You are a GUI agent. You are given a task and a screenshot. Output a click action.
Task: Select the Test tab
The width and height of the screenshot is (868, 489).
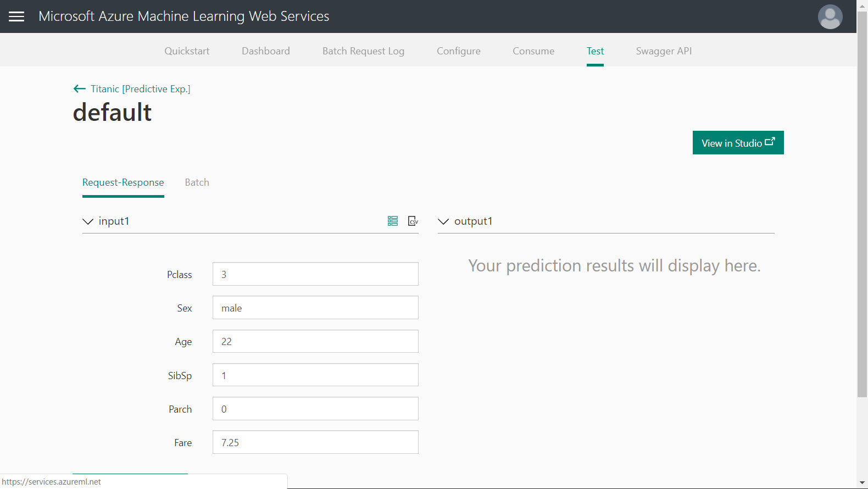click(x=595, y=51)
